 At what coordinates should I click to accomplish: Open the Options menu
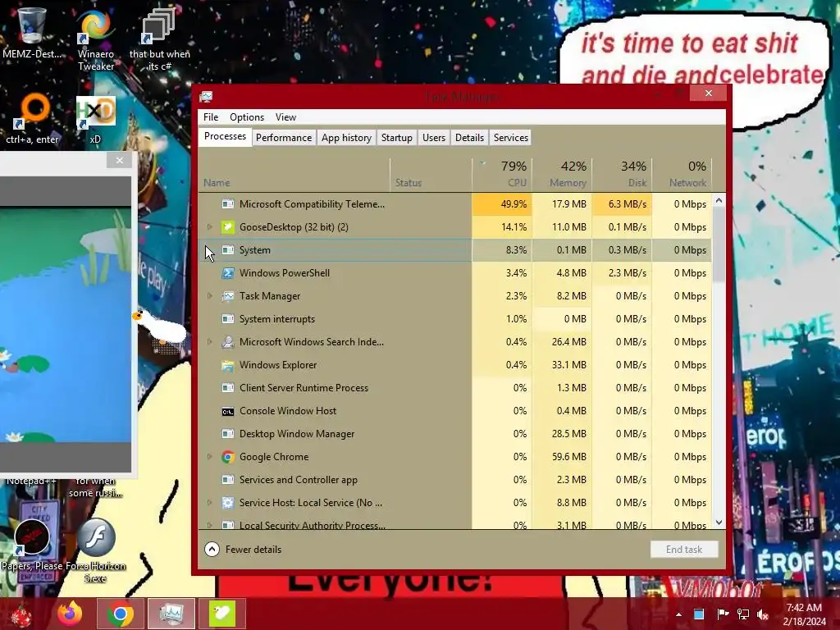[246, 116]
